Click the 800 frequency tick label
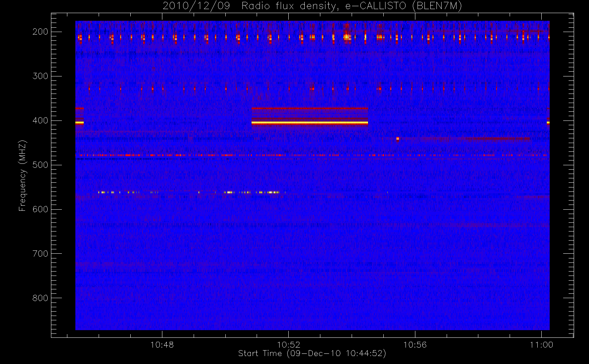589x364 pixels. (40, 298)
